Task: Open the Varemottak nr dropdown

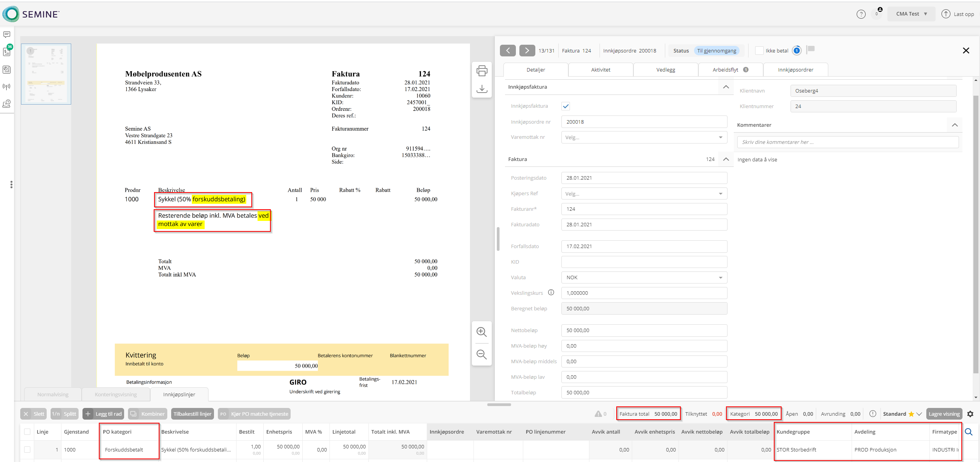Action: coord(644,137)
